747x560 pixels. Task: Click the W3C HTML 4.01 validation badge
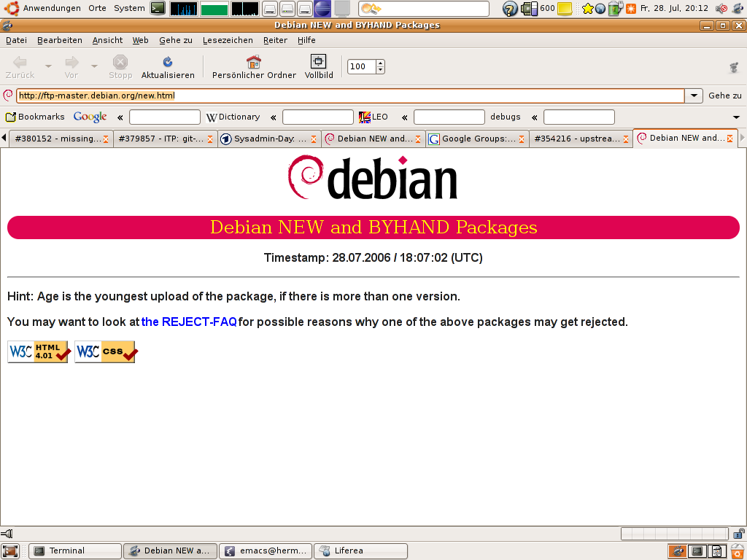tap(39, 351)
